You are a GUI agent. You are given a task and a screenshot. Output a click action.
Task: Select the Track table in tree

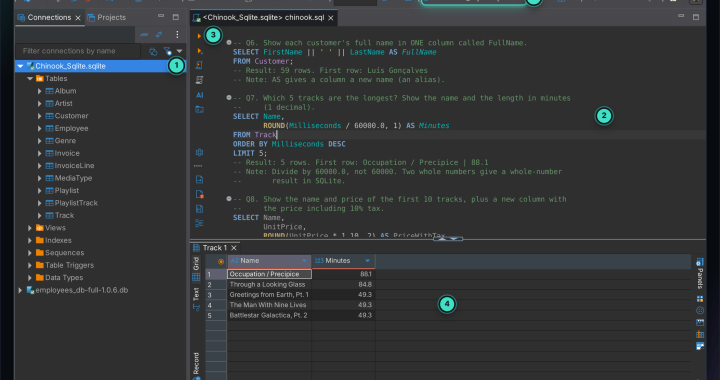tap(64, 215)
